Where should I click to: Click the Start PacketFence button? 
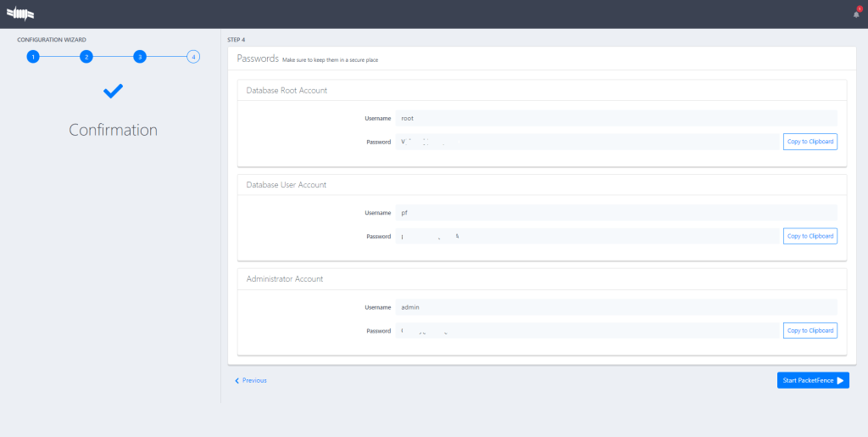click(812, 380)
